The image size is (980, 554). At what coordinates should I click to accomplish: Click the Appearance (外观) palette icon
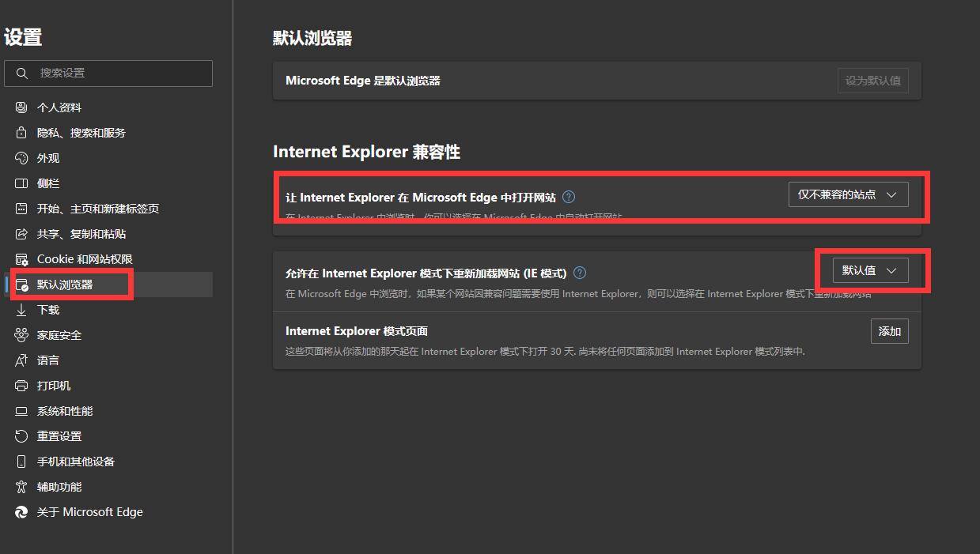[x=21, y=158]
